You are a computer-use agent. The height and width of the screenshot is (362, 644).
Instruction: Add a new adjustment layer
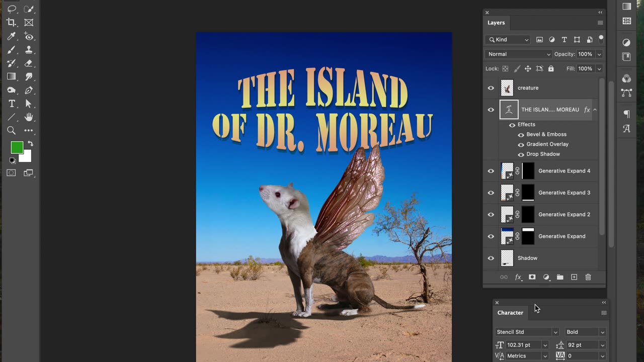pyautogui.click(x=546, y=277)
